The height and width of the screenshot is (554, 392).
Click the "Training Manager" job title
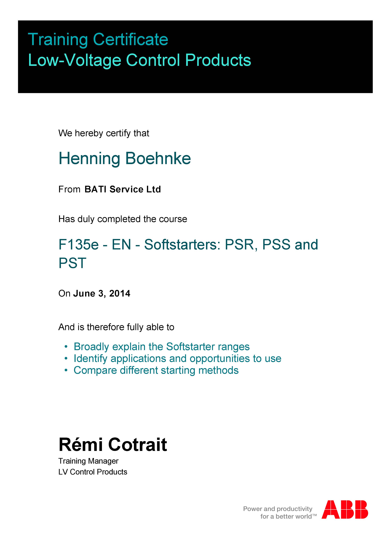[x=88, y=461]
